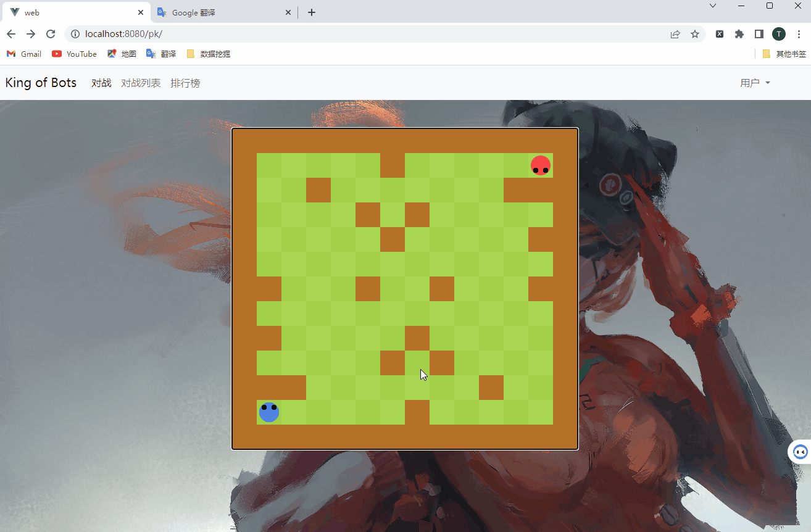Click the black X extension icon

click(x=720, y=34)
